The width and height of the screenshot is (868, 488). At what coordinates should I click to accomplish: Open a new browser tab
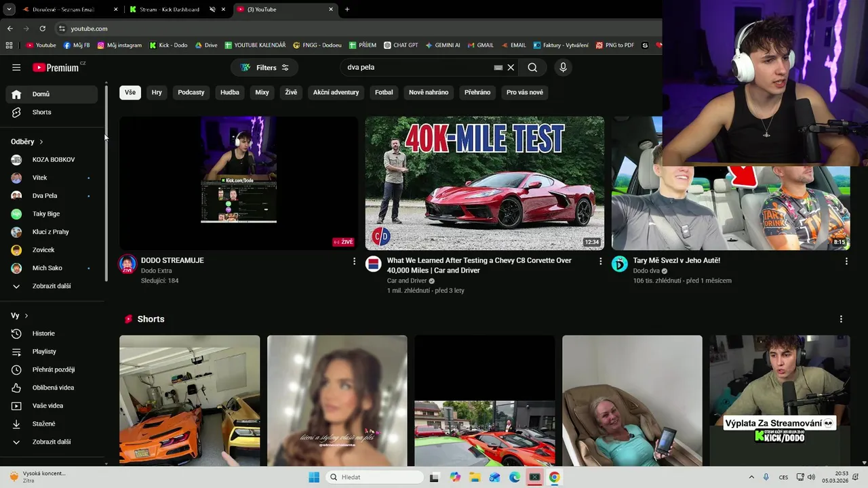347,9
